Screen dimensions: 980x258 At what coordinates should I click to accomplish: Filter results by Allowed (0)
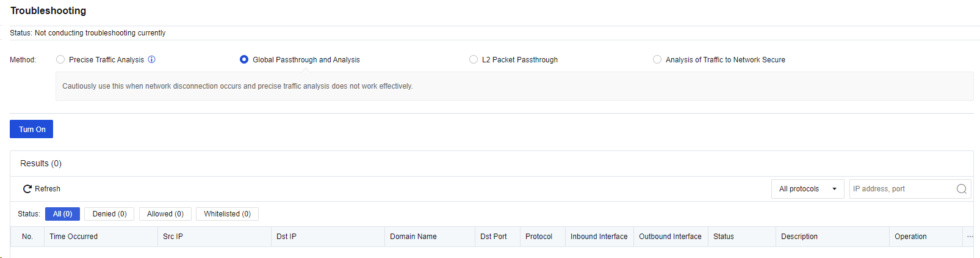click(x=165, y=214)
